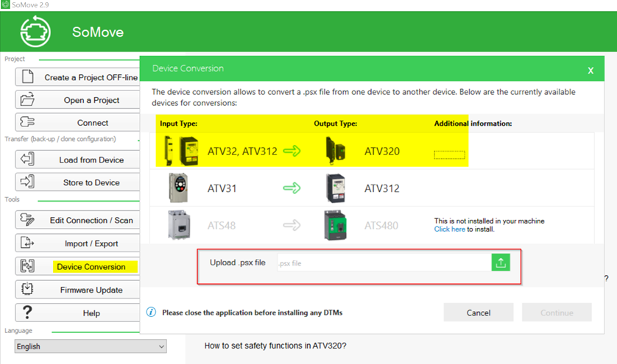Click the Device Conversion dialog title

point(188,68)
